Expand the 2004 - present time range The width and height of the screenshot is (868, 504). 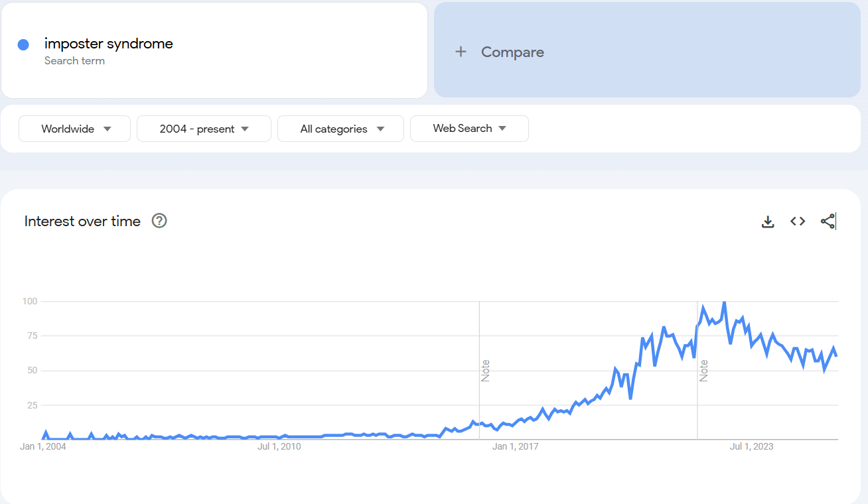(204, 129)
